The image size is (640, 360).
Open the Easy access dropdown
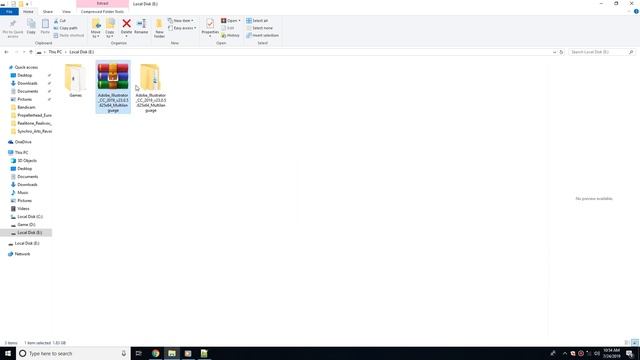tap(182, 28)
